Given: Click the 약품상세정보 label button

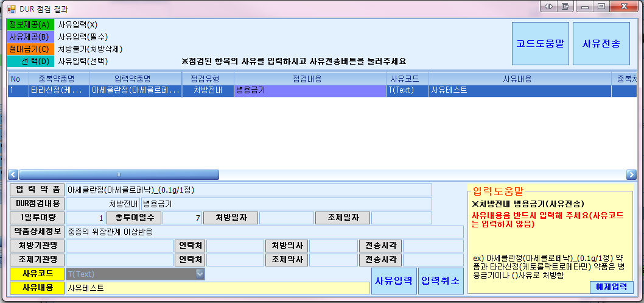Looking at the screenshot, I should [37, 232].
